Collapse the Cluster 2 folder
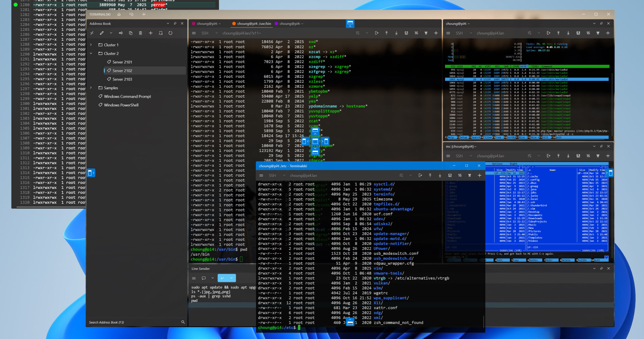This screenshot has width=644, height=339. tap(91, 53)
